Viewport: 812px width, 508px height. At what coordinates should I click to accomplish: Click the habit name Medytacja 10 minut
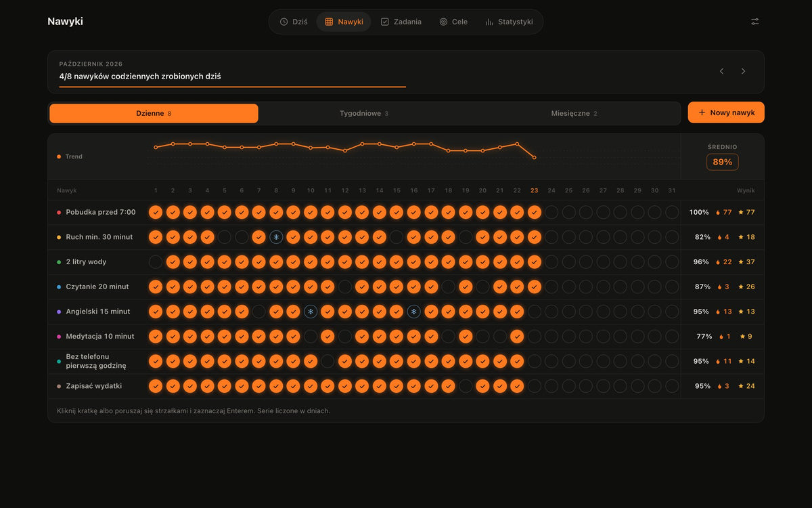pos(100,337)
